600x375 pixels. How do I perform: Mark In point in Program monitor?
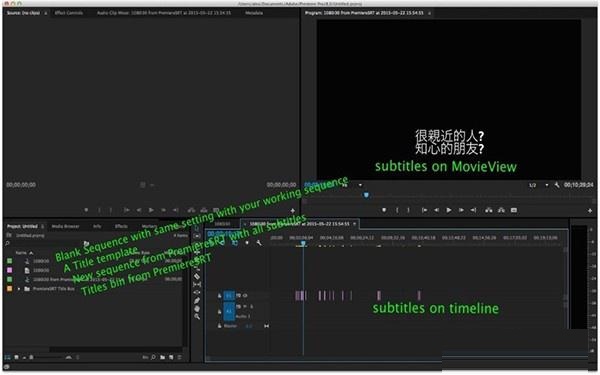pyautogui.click(x=397, y=210)
